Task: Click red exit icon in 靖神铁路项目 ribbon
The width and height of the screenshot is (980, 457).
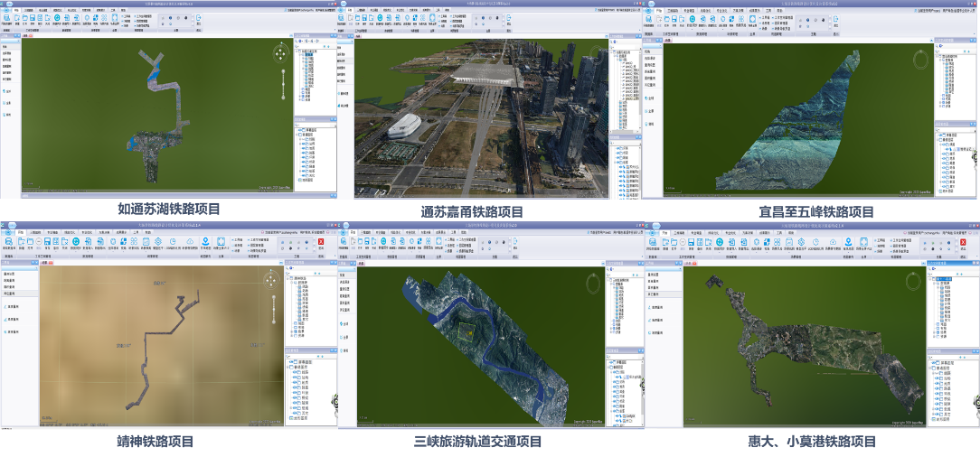Action: click(x=320, y=242)
